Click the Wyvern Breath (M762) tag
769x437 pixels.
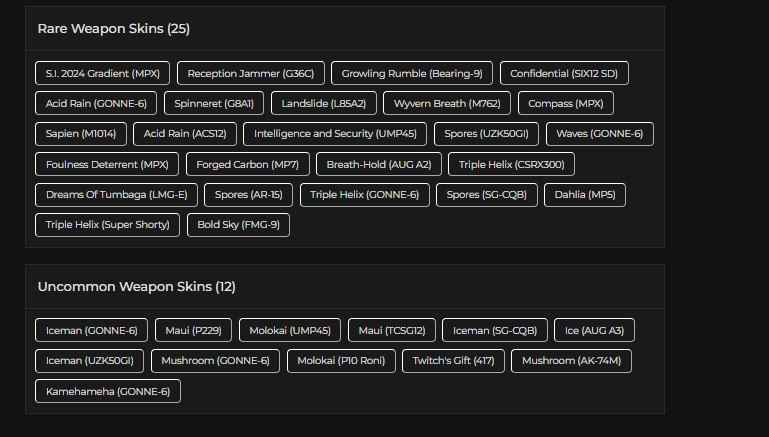447,103
